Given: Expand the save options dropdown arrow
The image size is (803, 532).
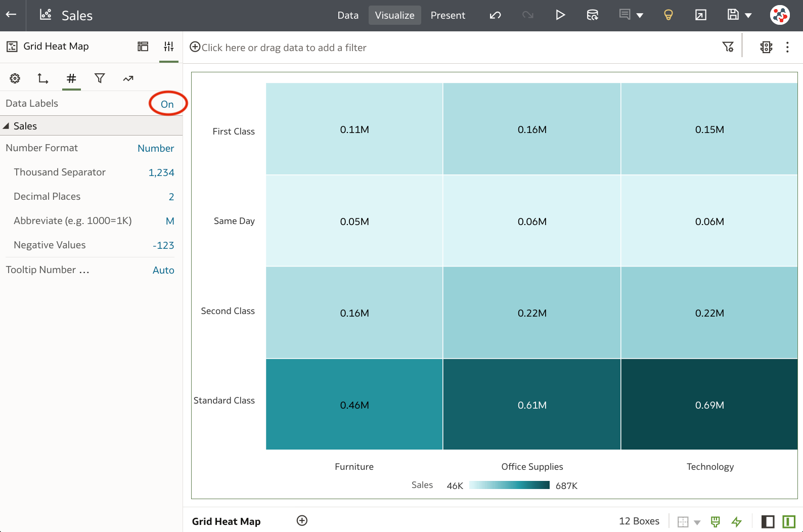Looking at the screenshot, I should [748, 16].
